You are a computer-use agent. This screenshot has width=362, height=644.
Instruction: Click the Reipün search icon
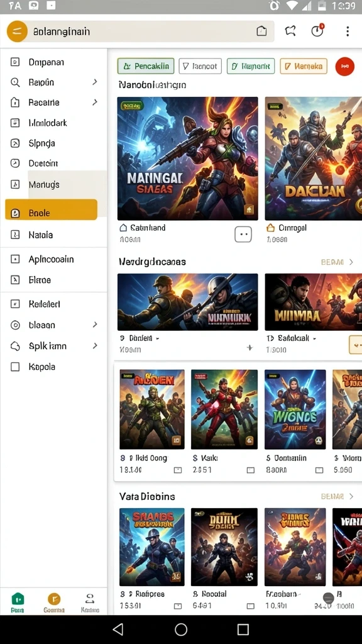(x=15, y=82)
